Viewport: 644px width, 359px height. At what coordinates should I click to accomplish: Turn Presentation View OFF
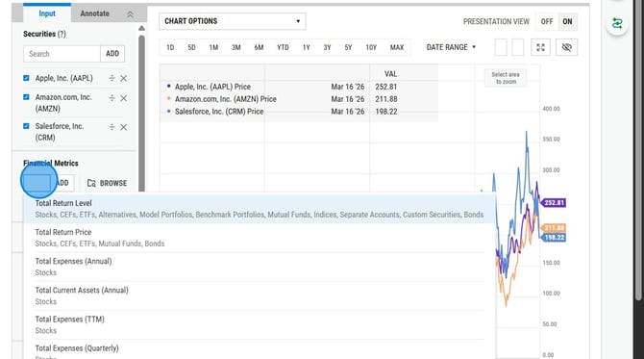click(547, 21)
